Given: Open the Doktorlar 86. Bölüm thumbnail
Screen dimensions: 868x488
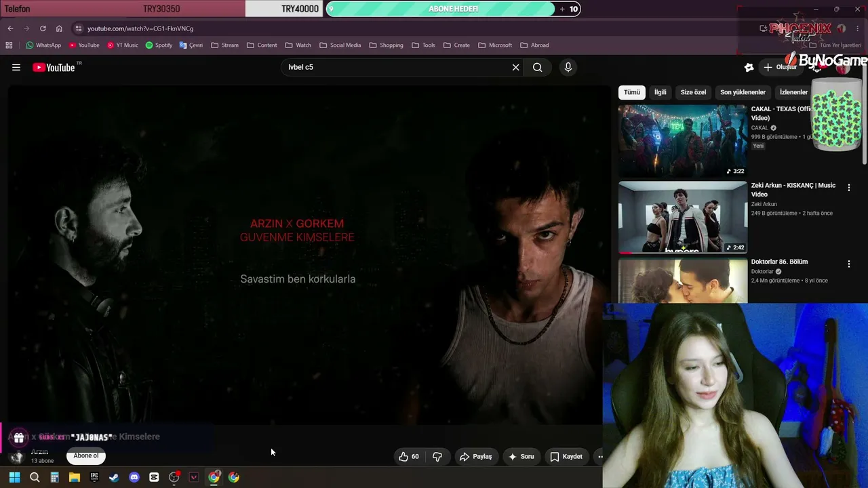Looking at the screenshot, I should coord(683,281).
